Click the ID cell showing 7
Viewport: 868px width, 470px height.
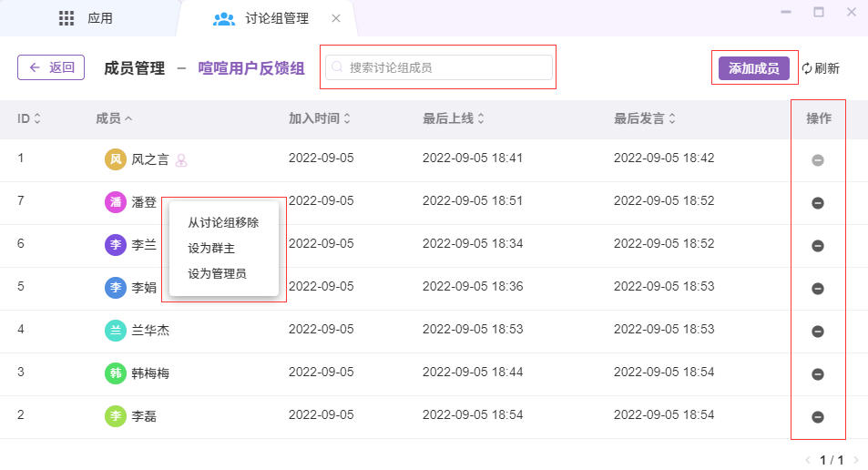pos(20,200)
